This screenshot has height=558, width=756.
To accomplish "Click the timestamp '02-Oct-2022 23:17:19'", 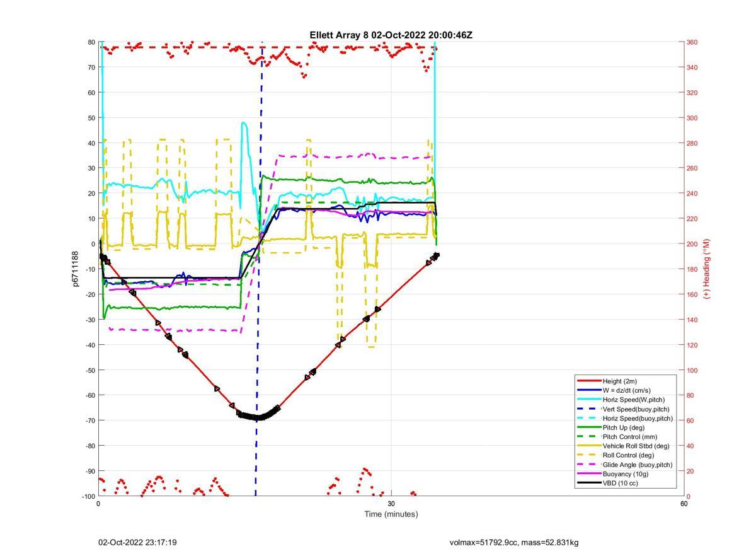I will coord(137,542).
